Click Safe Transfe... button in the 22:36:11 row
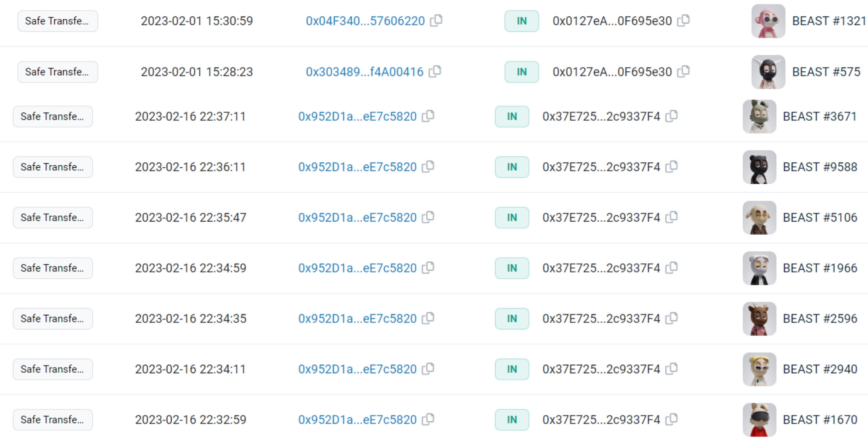 (53, 167)
